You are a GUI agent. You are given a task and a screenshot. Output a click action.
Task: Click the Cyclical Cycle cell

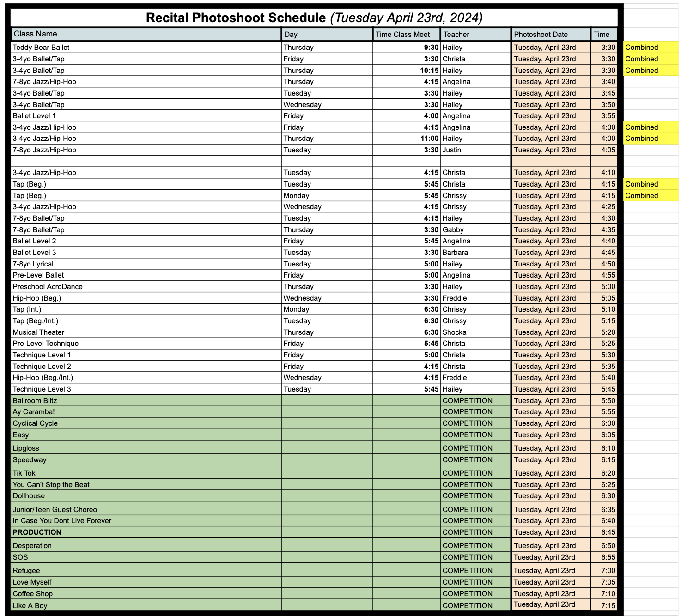(x=146, y=423)
